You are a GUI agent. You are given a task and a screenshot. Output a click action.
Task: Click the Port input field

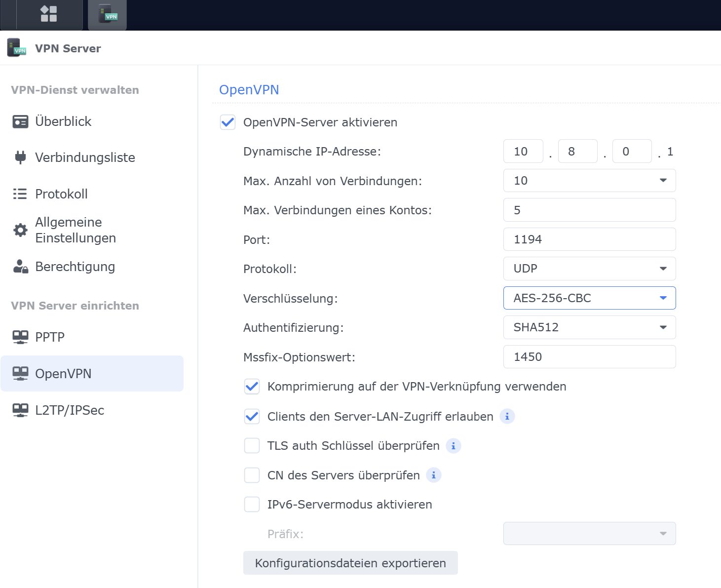[x=589, y=239]
